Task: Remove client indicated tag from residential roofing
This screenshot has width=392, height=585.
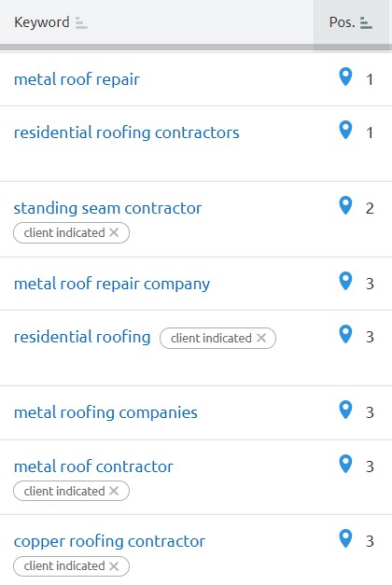Action: coord(261,338)
